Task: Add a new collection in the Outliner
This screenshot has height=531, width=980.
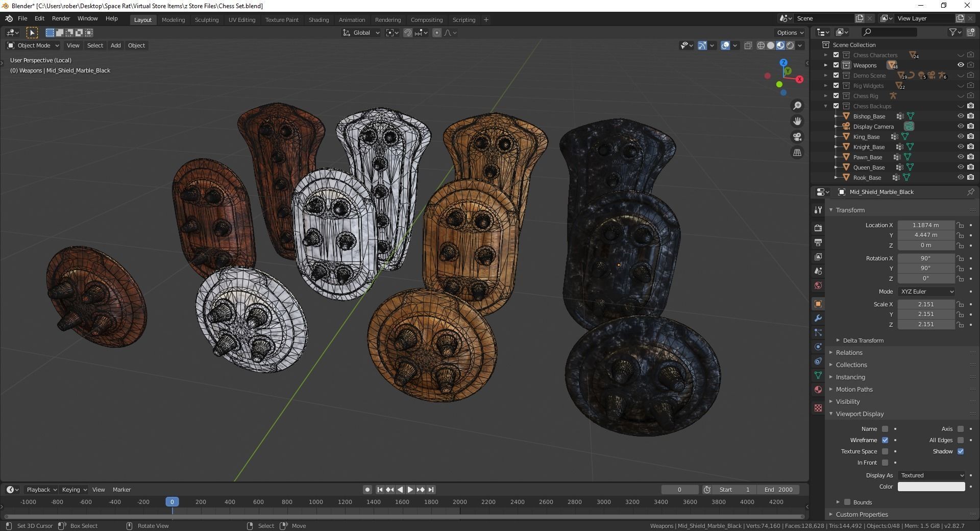Action: (970, 32)
